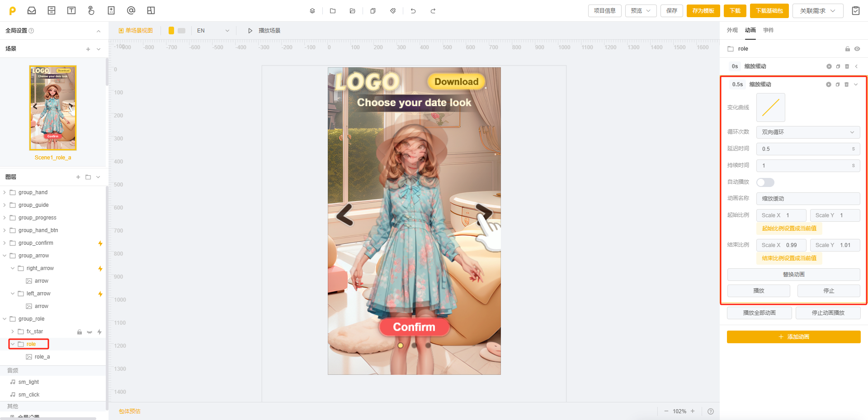Open the EN language dropdown
The width and height of the screenshot is (868, 420).
[x=213, y=31]
